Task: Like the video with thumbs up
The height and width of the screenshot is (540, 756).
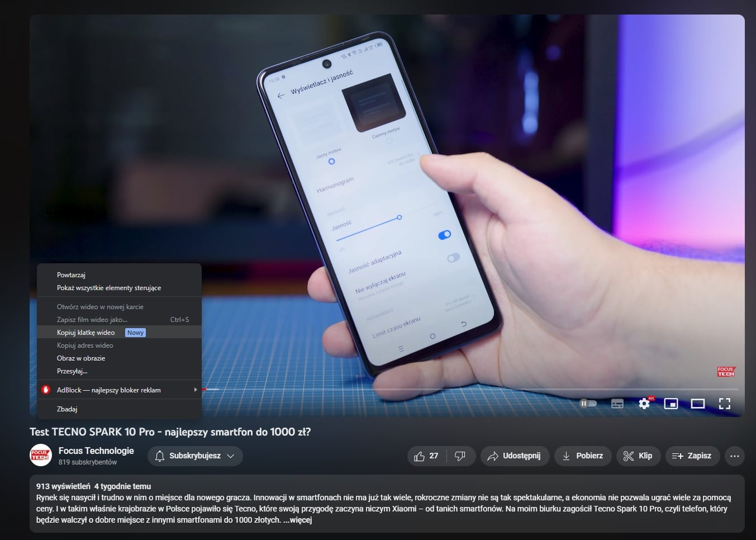Action: (x=426, y=456)
